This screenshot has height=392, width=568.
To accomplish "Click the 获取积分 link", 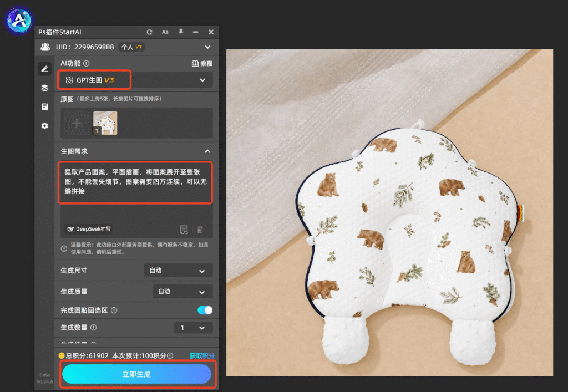I will [x=202, y=356].
